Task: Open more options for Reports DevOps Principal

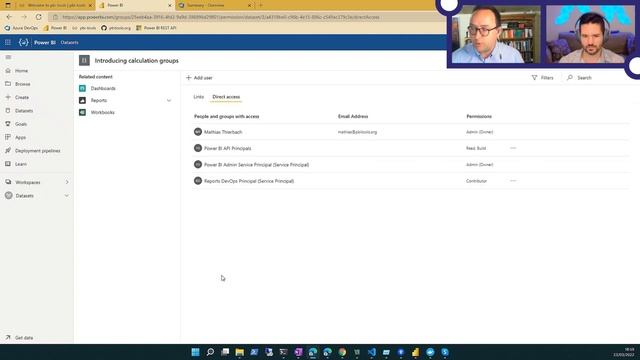Action: [x=513, y=181]
